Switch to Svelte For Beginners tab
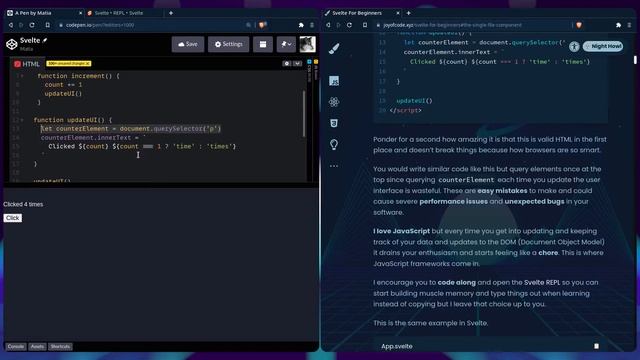Viewport: 640px width, 360px height. 361,13
